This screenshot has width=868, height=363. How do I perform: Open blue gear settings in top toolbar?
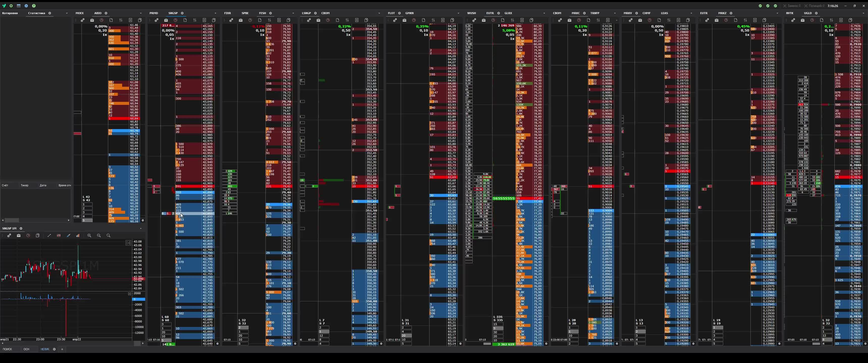click(x=26, y=6)
